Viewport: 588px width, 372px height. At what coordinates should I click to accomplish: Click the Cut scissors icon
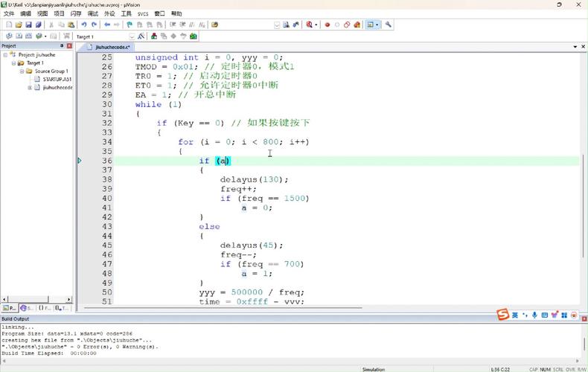[51, 25]
